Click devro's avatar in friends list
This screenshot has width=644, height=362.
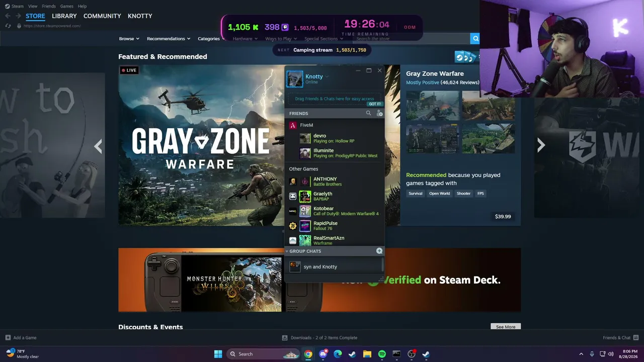(x=305, y=138)
